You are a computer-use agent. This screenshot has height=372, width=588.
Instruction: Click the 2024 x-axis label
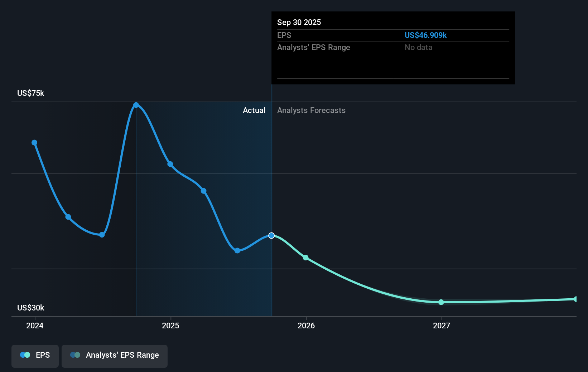click(x=35, y=325)
